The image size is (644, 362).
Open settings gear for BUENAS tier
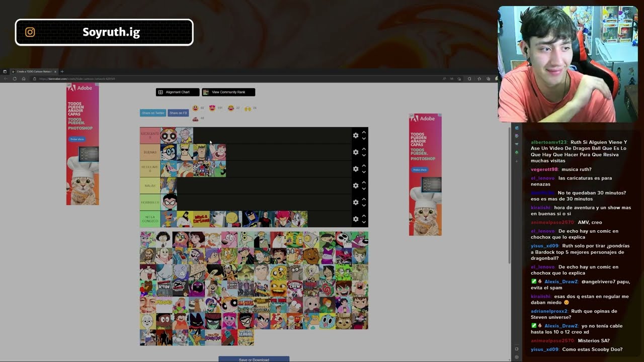point(356,152)
